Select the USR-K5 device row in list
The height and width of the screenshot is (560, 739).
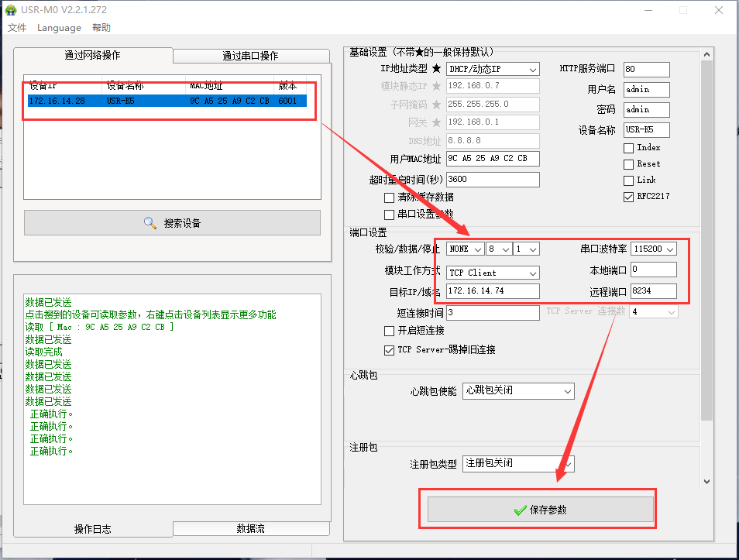167,101
